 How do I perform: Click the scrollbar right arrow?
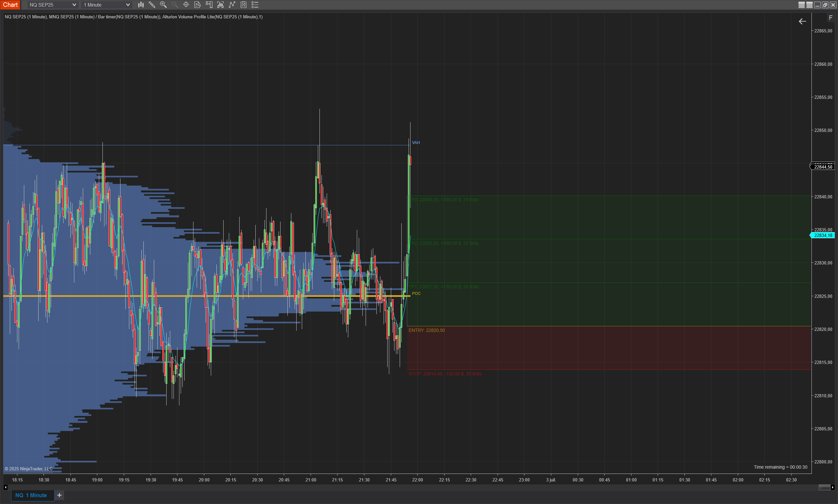[x=832, y=487]
